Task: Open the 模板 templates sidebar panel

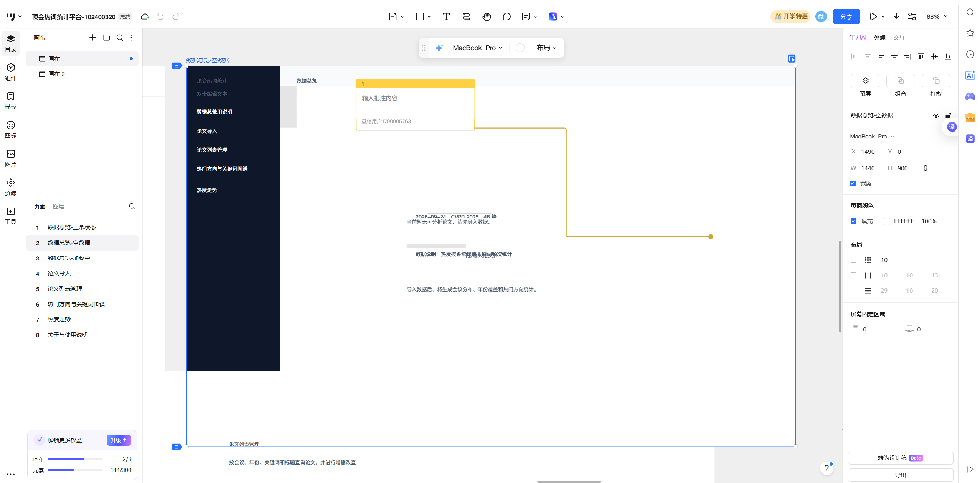Action: 11,101
